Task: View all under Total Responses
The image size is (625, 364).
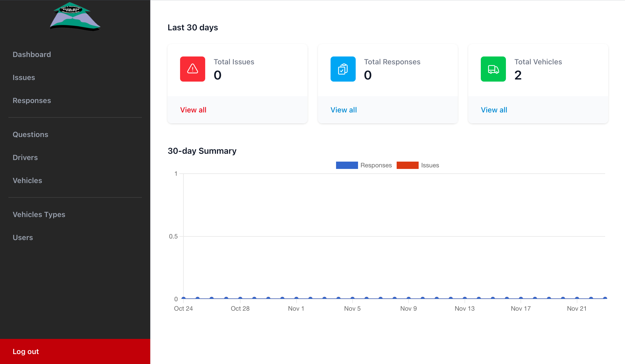Action: coord(343,110)
